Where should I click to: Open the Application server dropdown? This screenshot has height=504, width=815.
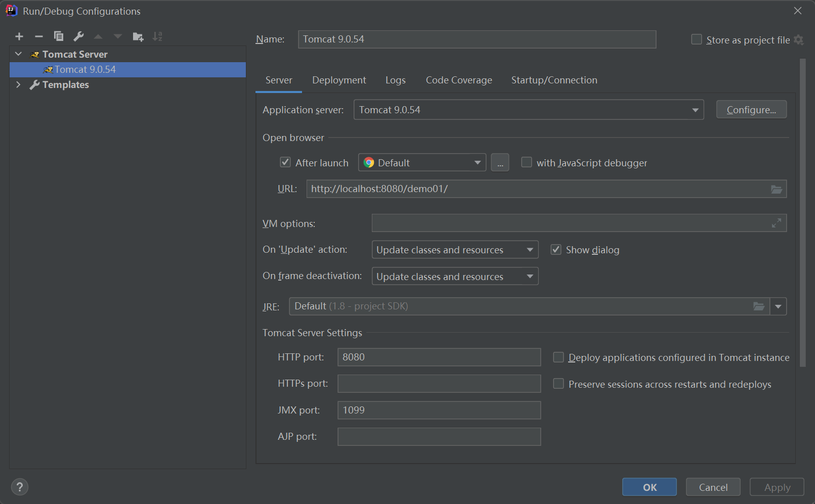click(529, 110)
